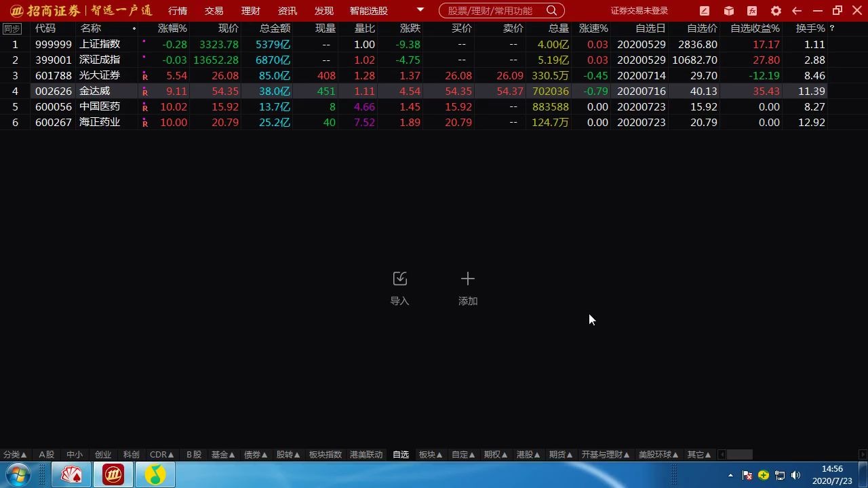Click the plus 添加 icon
The height and width of the screenshot is (488, 868).
pyautogui.click(x=468, y=279)
